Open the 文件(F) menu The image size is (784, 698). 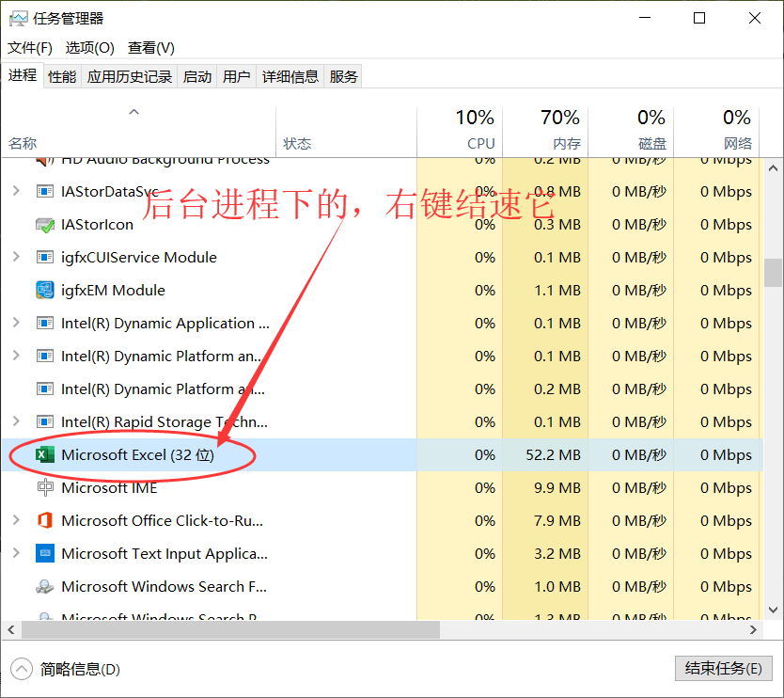pyautogui.click(x=30, y=48)
